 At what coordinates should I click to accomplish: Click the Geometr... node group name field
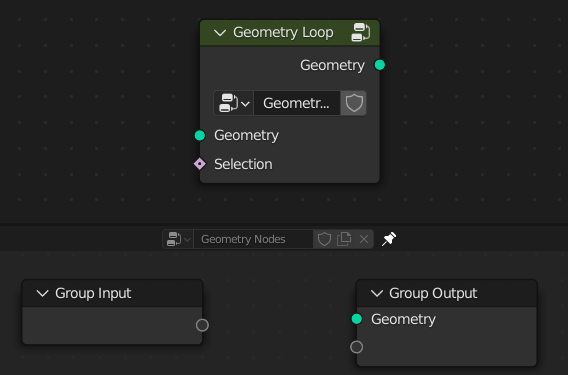(x=297, y=103)
